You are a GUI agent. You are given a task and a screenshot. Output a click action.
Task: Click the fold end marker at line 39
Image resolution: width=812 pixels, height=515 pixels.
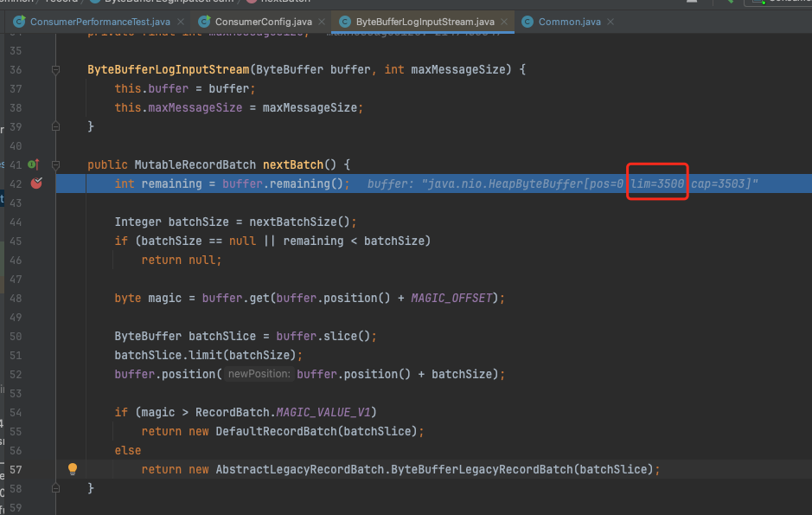click(x=56, y=126)
